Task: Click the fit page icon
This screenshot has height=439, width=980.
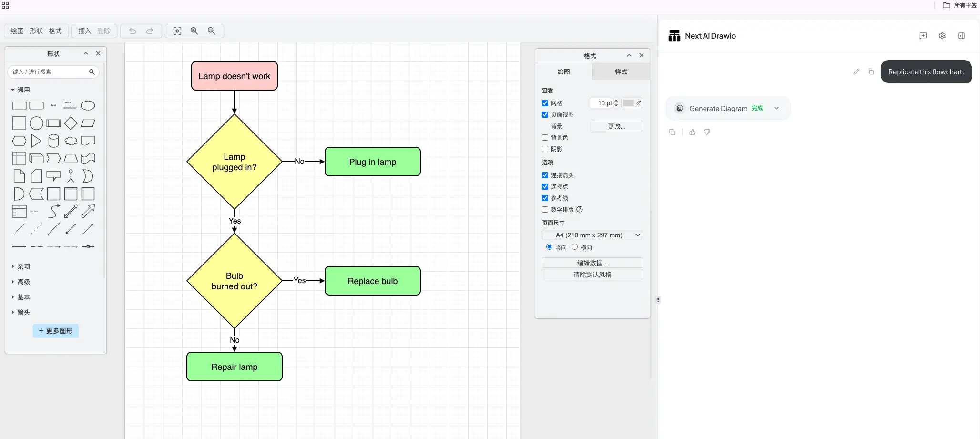Action: pyautogui.click(x=177, y=31)
